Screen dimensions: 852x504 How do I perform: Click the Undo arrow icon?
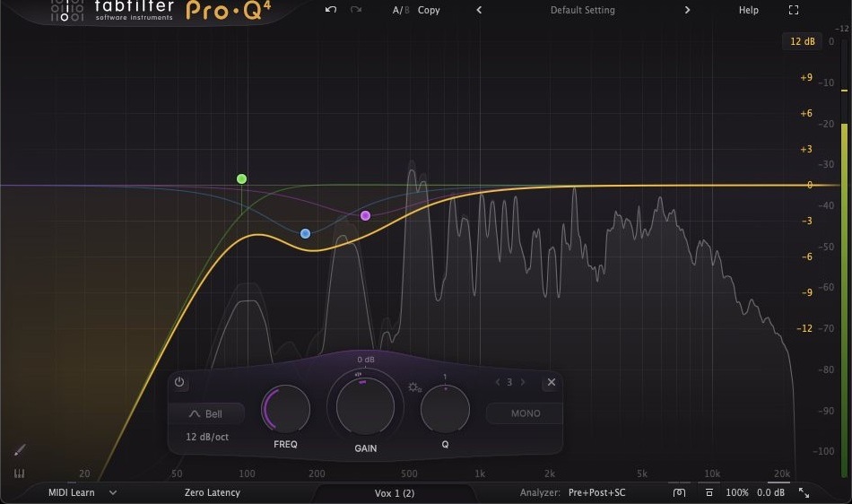coord(330,10)
